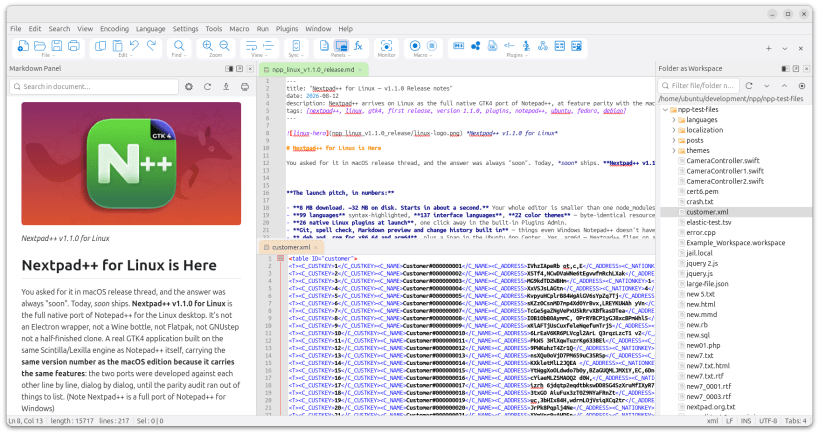Click the triangle graph plugin icon
The height and width of the screenshot is (434, 819).
click(x=543, y=46)
